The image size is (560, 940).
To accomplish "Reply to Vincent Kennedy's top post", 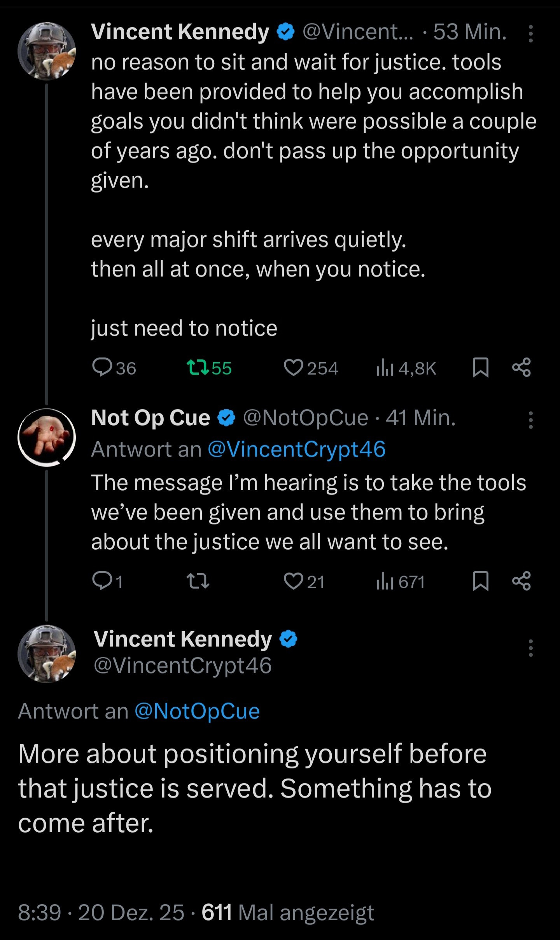I will click(102, 367).
